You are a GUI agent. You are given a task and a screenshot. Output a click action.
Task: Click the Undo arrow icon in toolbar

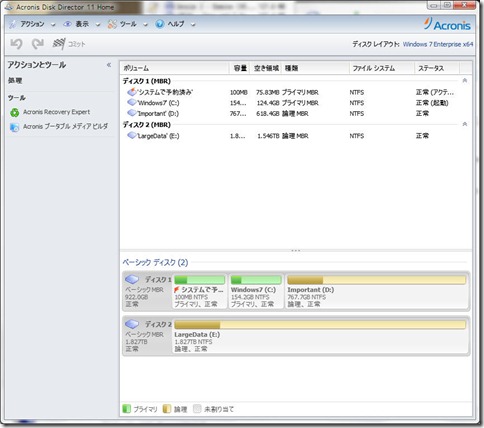[x=16, y=44]
